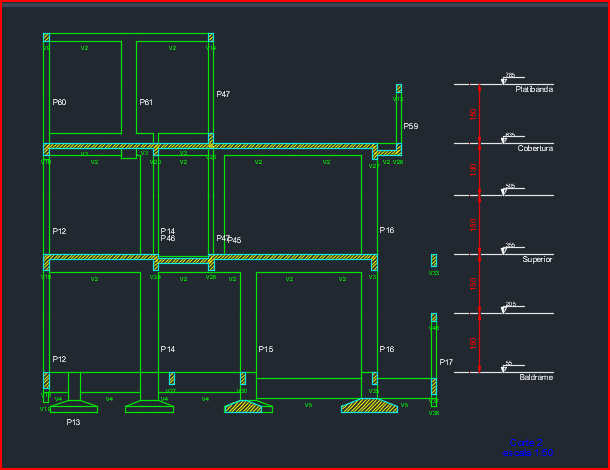This screenshot has height=470, width=610.
Task: Select the red dimension 130 text
Action: click(474, 168)
